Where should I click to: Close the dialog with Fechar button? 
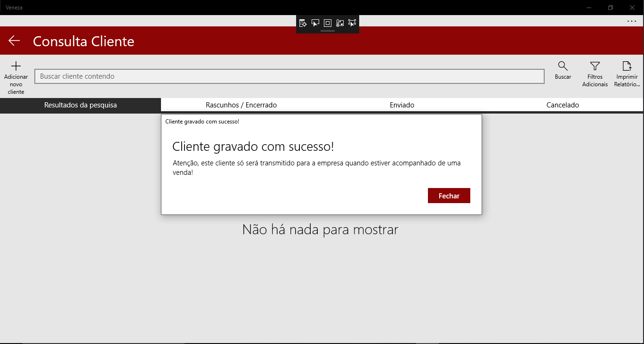(449, 196)
